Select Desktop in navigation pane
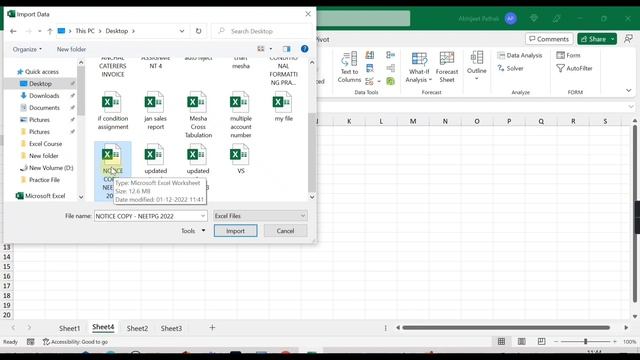The height and width of the screenshot is (360, 640). pos(40,84)
